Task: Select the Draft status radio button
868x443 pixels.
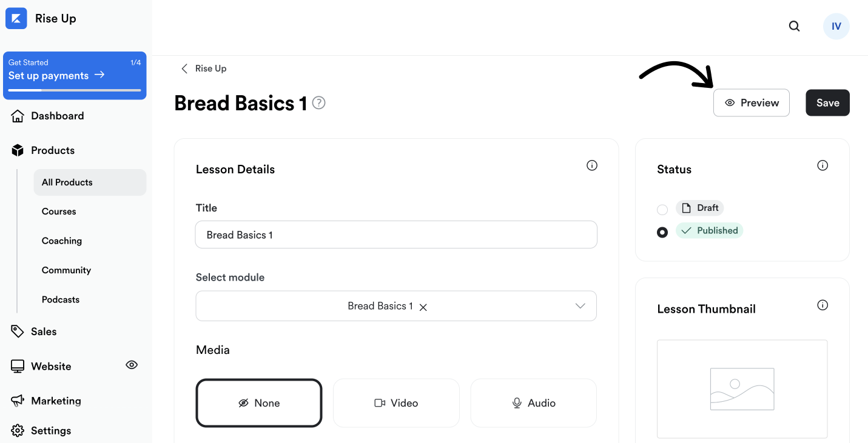Action: [x=662, y=210]
